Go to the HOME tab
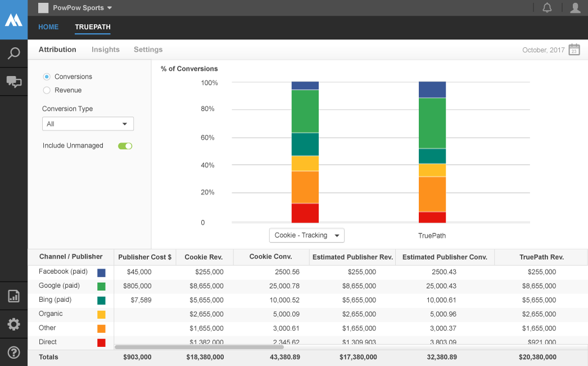 pos(48,27)
